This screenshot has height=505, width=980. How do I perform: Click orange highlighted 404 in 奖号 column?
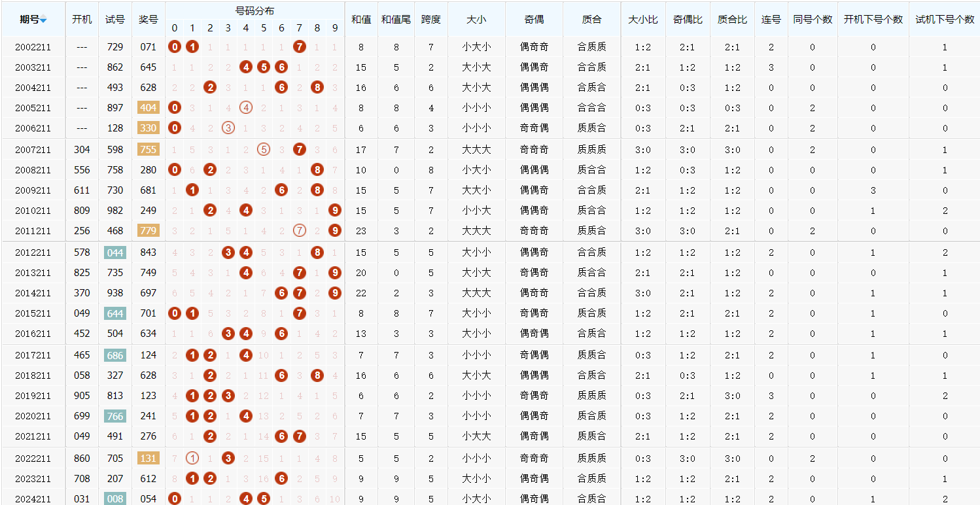click(149, 107)
